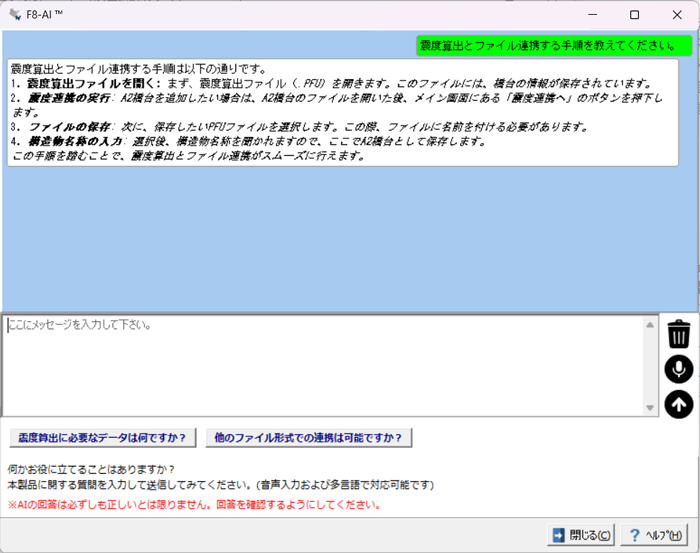Viewport: 700px width, 553px height.
Task: Select suggestion 震度算出に必要なデータは何ですか？
Action: (x=103, y=437)
